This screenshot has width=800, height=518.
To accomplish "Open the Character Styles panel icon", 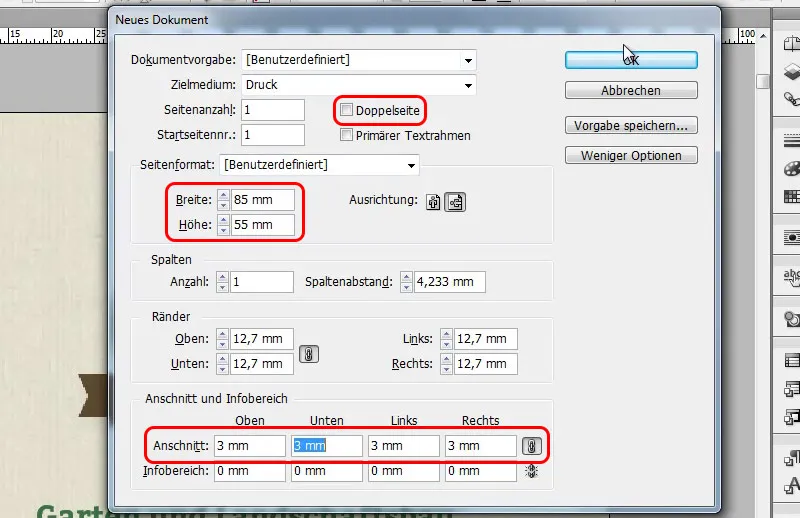I will click(791, 485).
